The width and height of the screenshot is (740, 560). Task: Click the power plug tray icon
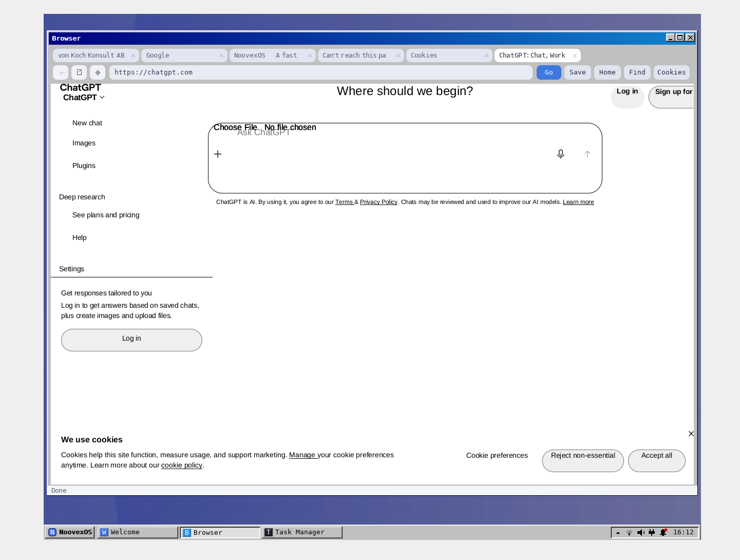652,533
